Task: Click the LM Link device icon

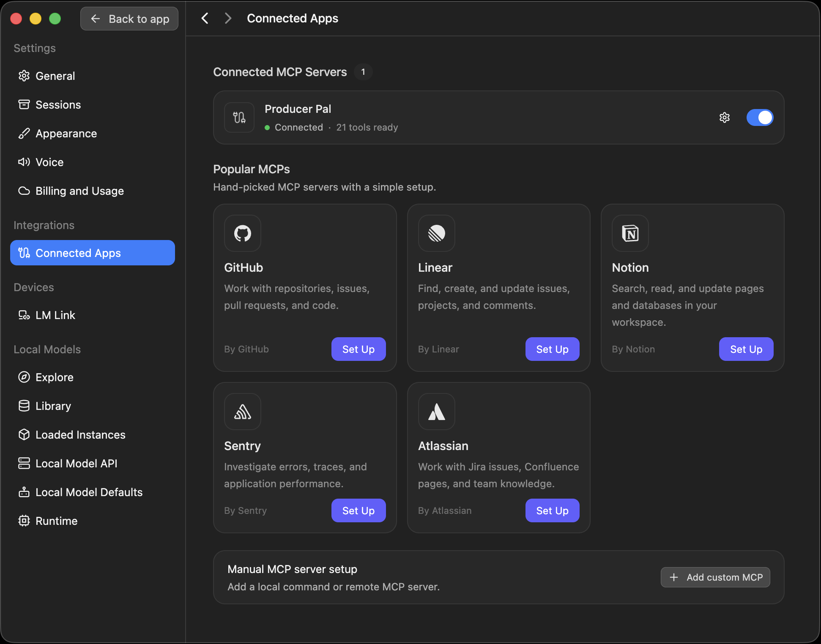Action: tap(24, 315)
